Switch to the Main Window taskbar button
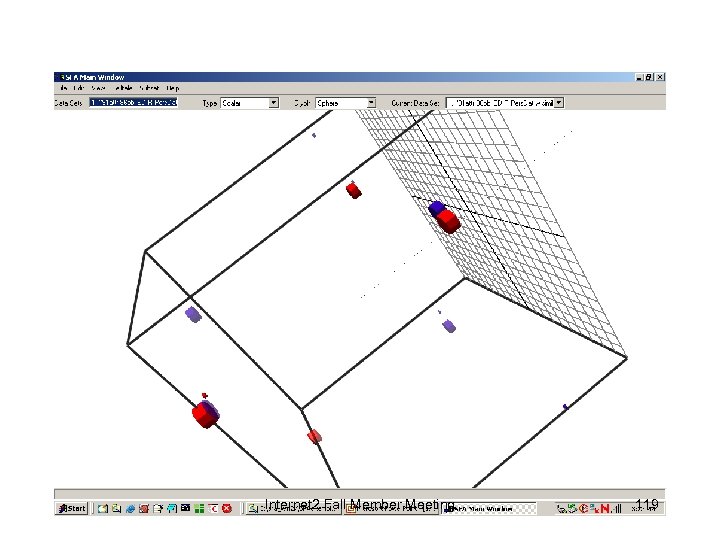Screen dimensions: 720x540 [489, 509]
